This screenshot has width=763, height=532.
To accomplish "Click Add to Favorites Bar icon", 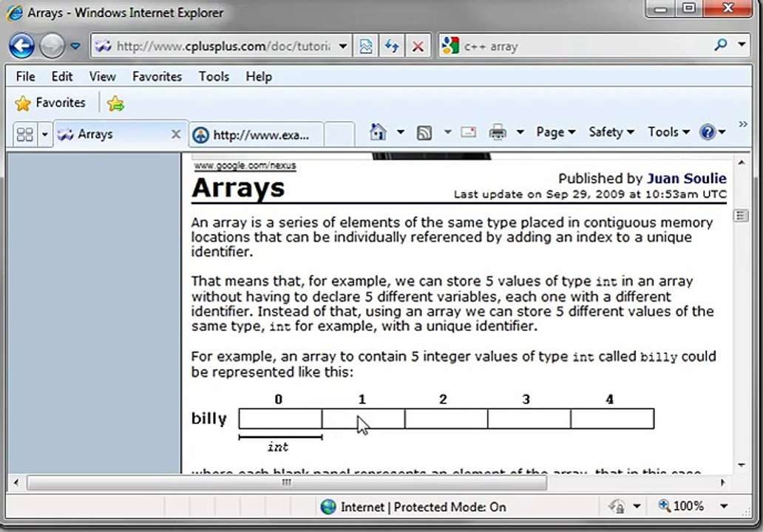I will 115,103.
